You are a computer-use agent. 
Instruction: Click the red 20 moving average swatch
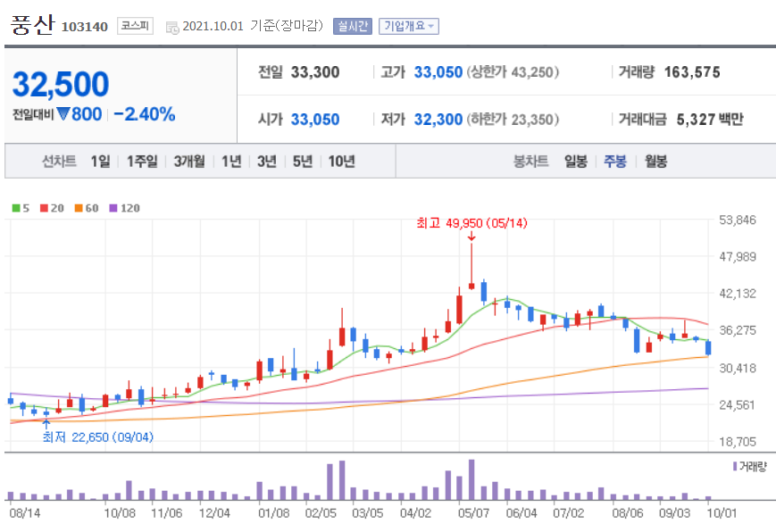pos(44,208)
